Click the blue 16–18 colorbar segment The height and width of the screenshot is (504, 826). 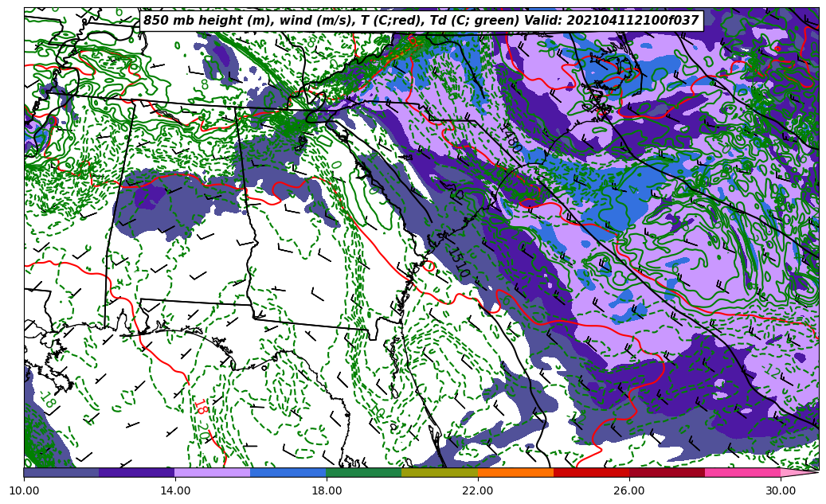288,472
